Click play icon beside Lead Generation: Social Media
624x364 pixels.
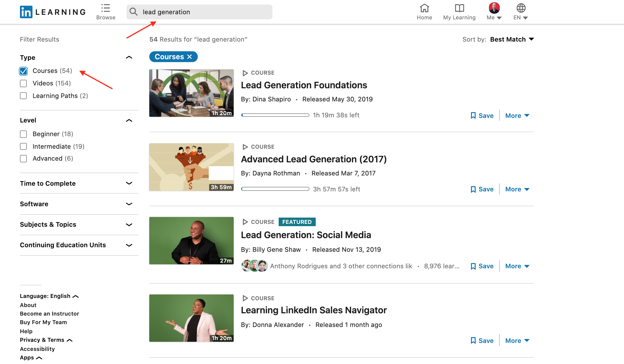[x=245, y=222]
